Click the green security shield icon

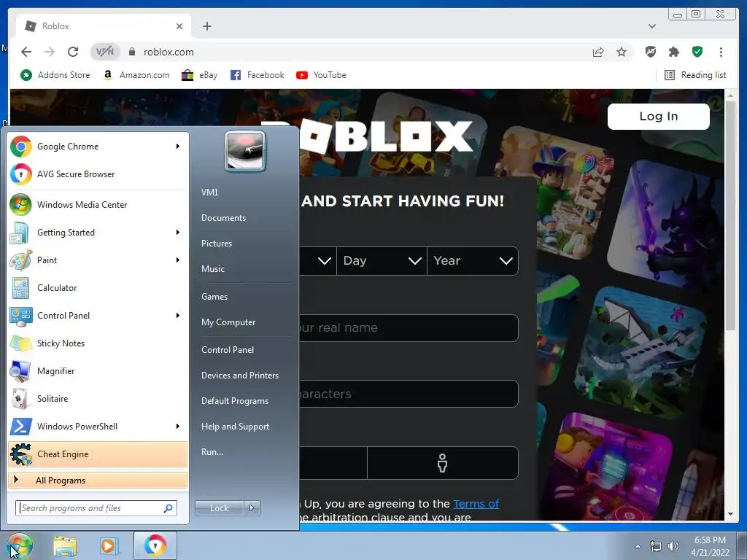click(x=697, y=52)
